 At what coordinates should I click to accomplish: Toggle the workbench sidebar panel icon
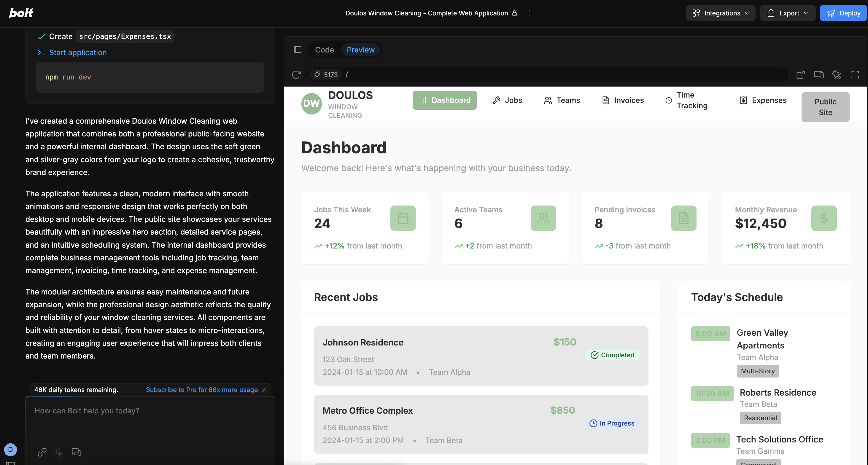(297, 50)
